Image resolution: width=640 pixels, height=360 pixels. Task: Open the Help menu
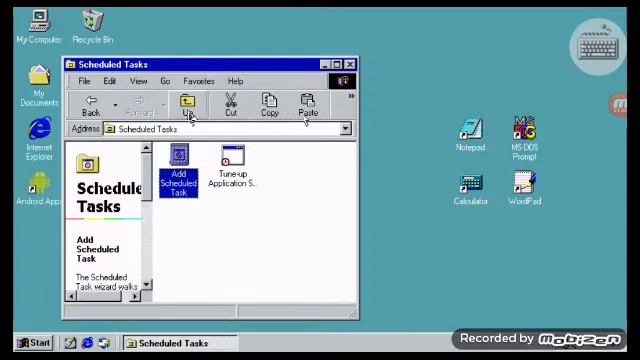235,81
